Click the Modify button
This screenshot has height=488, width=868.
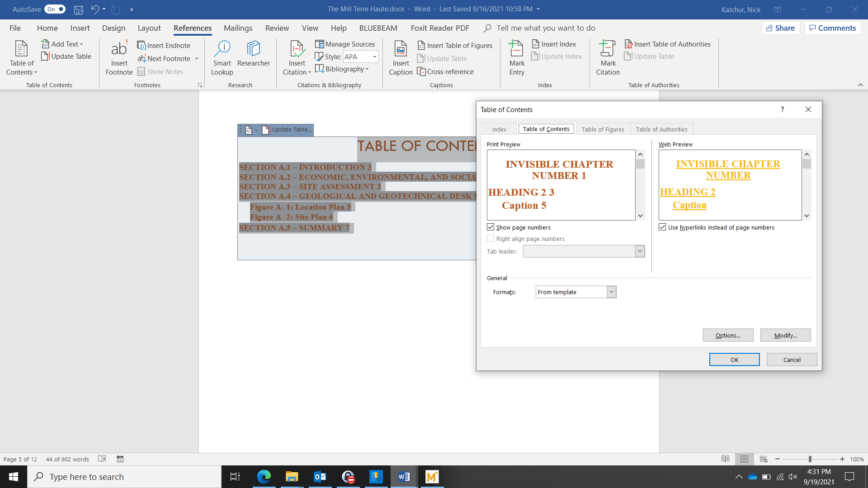click(785, 335)
